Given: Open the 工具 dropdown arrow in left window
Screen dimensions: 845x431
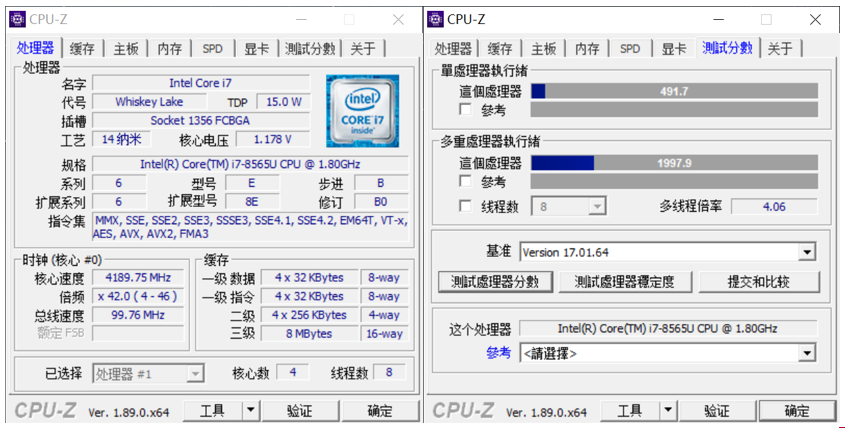Looking at the screenshot, I should [x=251, y=411].
